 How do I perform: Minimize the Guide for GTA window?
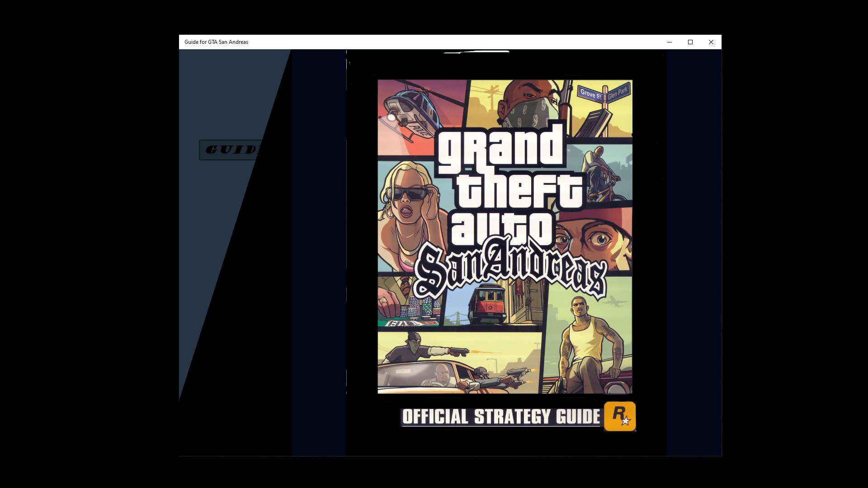(x=670, y=42)
